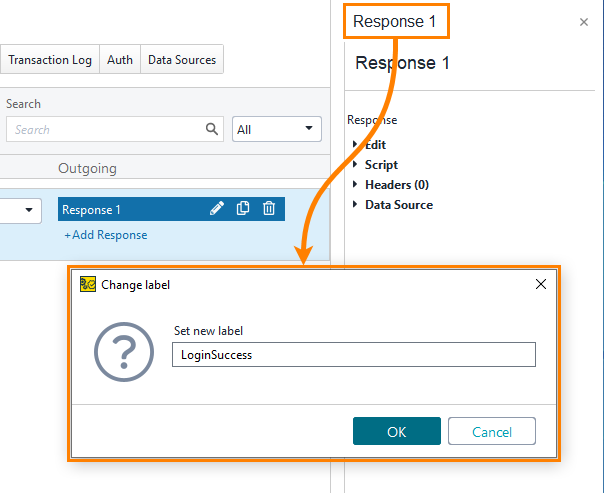604x493 pixels.
Task: Switch to the Auth tab
Action: (x=120, y=59)
